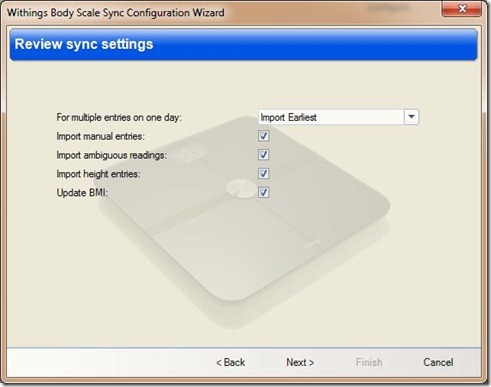Click the 'Import ambiguous readings' label text

(112, 155)
